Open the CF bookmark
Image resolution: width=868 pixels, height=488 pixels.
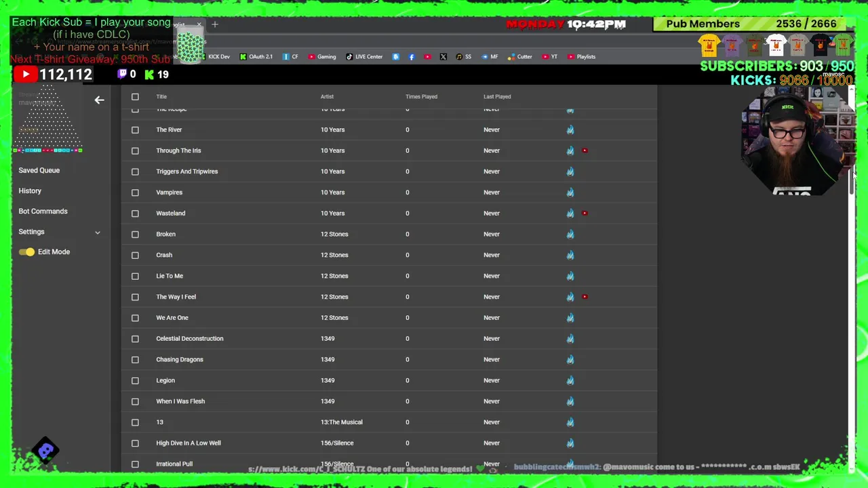click(290, 57)
